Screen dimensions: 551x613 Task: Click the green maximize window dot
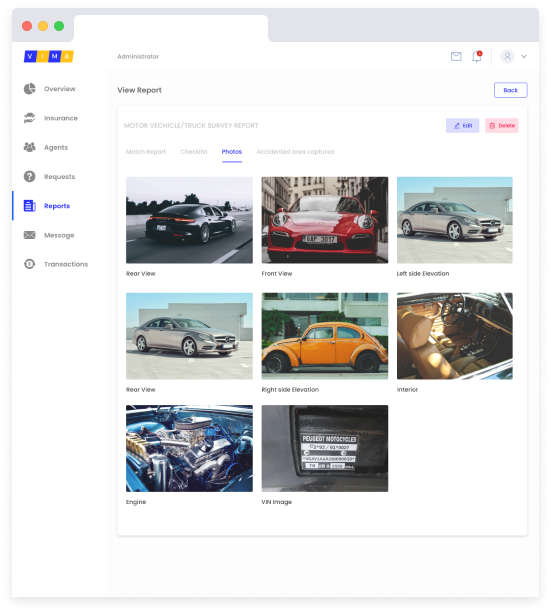point(59,26)
